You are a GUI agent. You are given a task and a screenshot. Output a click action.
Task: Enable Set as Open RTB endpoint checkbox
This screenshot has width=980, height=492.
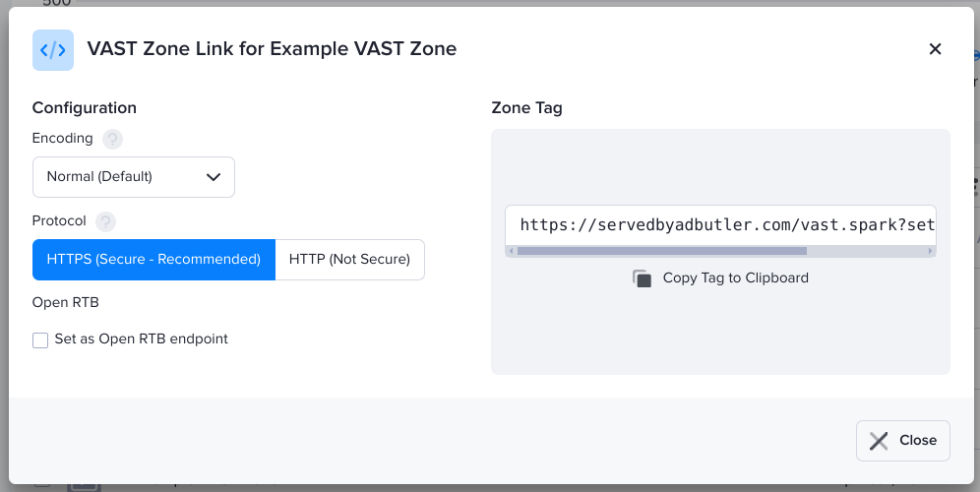click(40, 340)
